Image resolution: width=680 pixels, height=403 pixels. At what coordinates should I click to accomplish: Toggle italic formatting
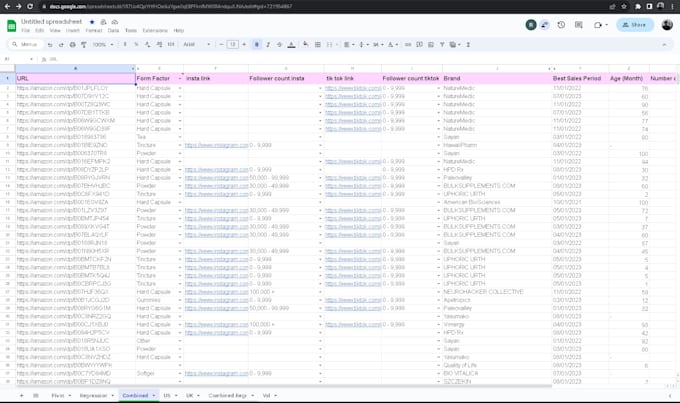pyautogui.click(x=268, y=44)
